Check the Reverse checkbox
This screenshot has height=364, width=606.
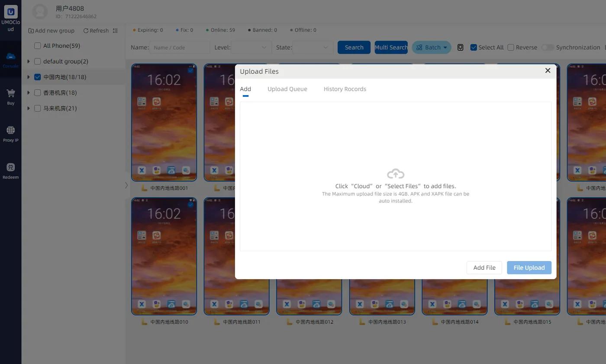click(511, 48)
